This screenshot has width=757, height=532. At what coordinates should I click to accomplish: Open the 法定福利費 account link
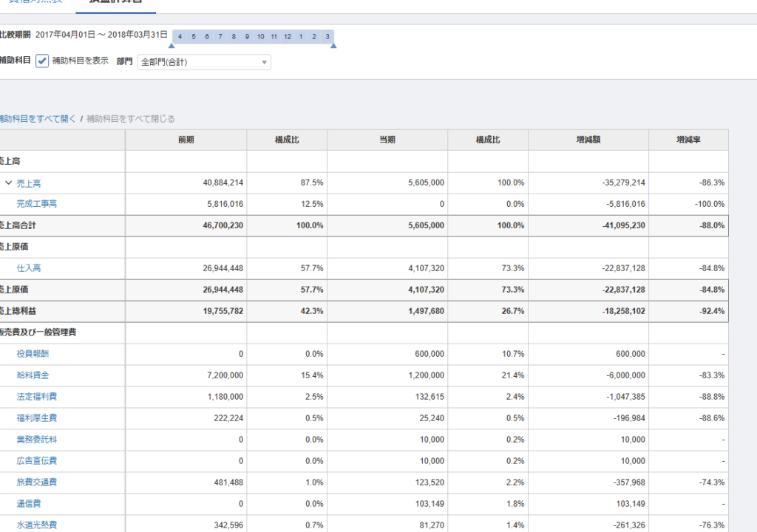pos(37,397)
